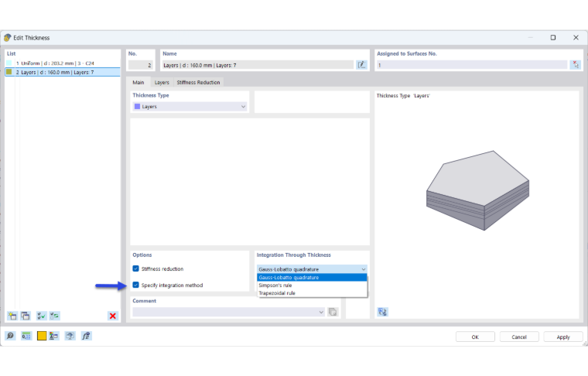Click the units and decimal places icon
The image size is (588, 376).
click(26, 336)
